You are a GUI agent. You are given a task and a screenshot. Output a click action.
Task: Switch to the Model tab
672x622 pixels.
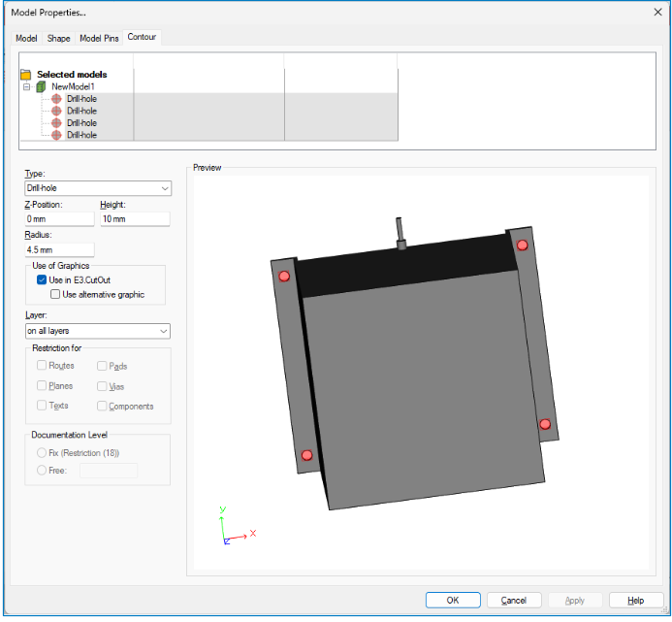click(x=26, y=38)
